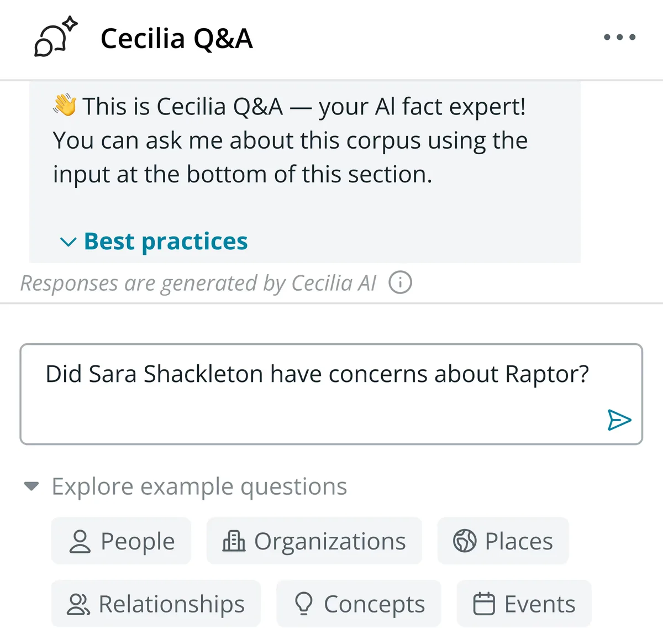This screenshot has height=644, width=663.
Task: Click the send arrow to submit the question
Action: tap(619, 420)
